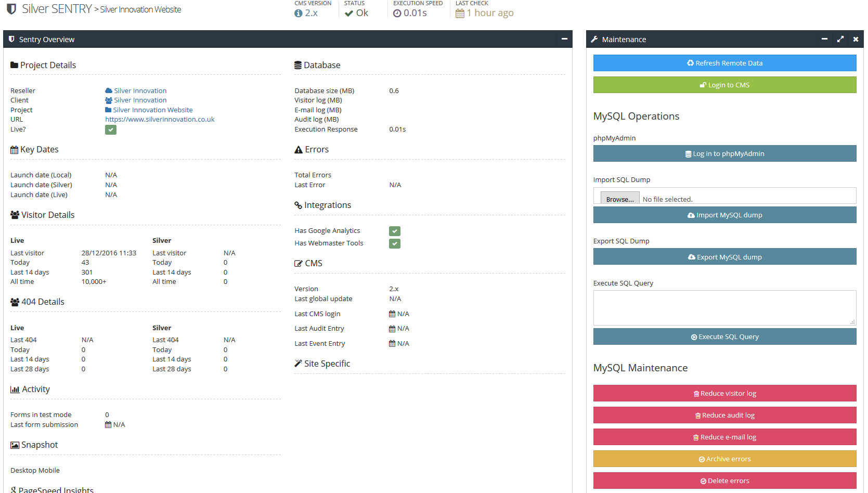Click the Errors warning triangle icon
868x493 pixels.
click(299, 150)
